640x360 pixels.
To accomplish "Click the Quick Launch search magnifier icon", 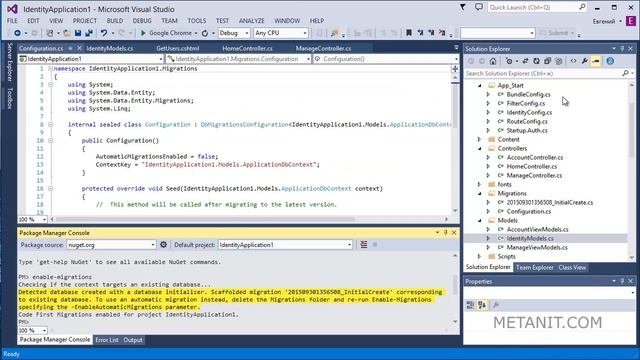I will [582, 7].
